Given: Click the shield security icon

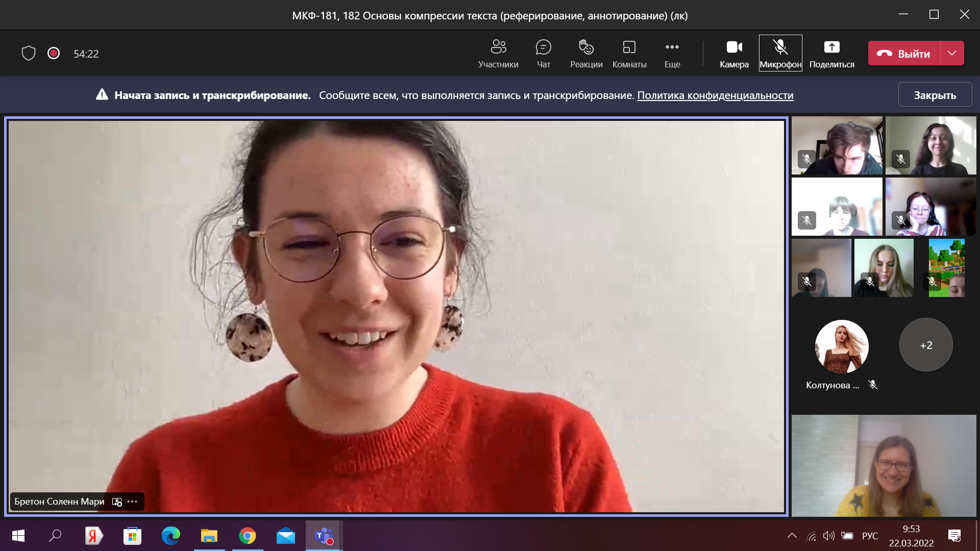Looking at the screenshot, I should 29,53.
